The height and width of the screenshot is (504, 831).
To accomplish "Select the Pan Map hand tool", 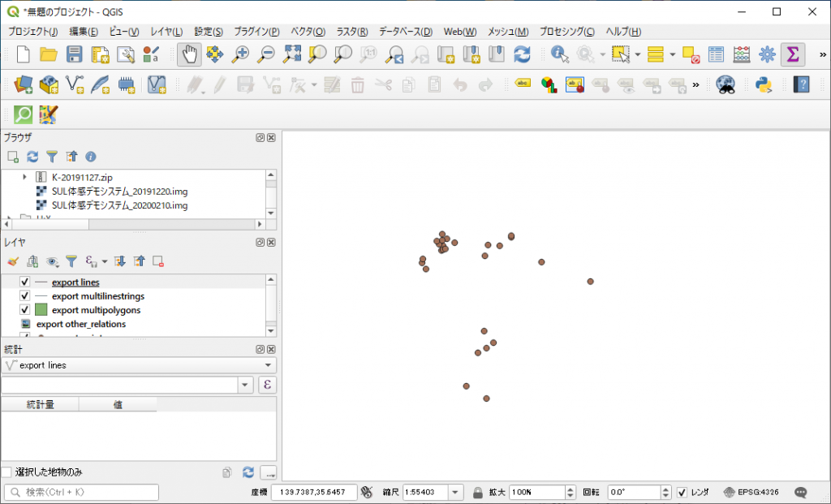I will [189, 54].
